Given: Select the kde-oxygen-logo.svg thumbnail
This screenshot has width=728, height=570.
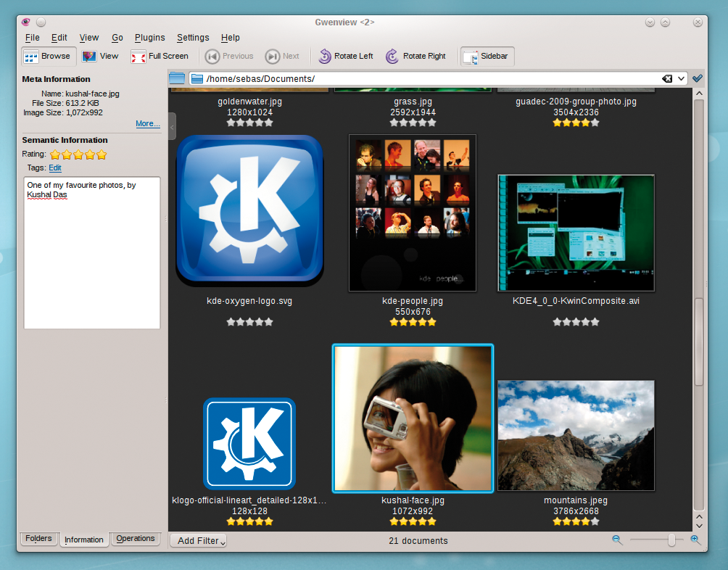Looking at the screenshot, I should (x=249, y=210).
